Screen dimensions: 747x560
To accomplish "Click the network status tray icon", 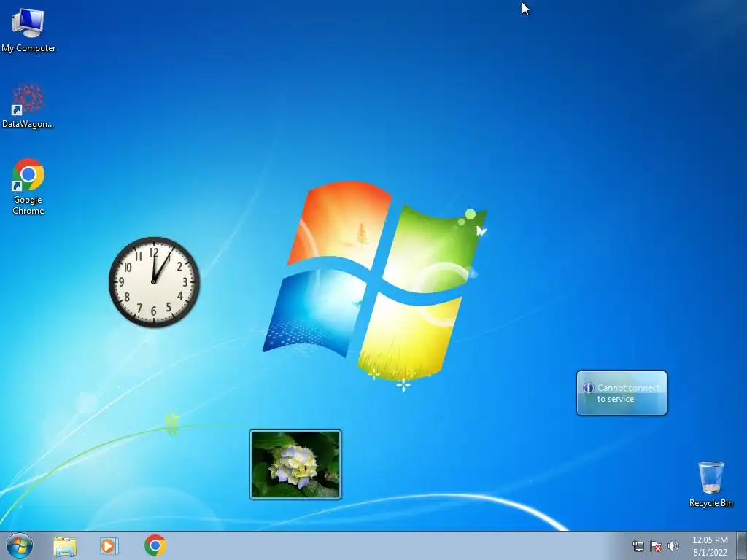I will click(638, 546).
